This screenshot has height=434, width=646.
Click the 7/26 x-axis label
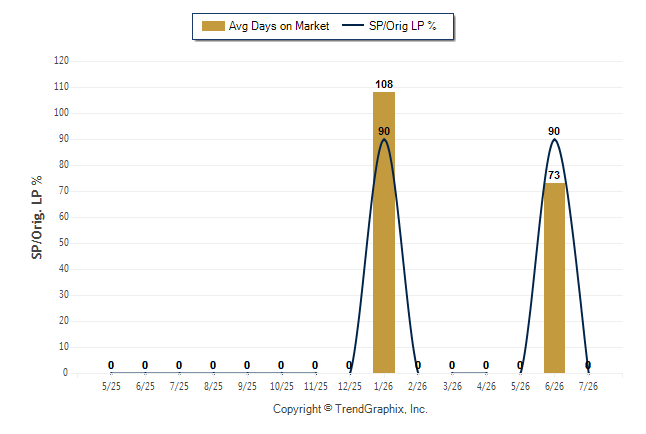tap(588, 386)
